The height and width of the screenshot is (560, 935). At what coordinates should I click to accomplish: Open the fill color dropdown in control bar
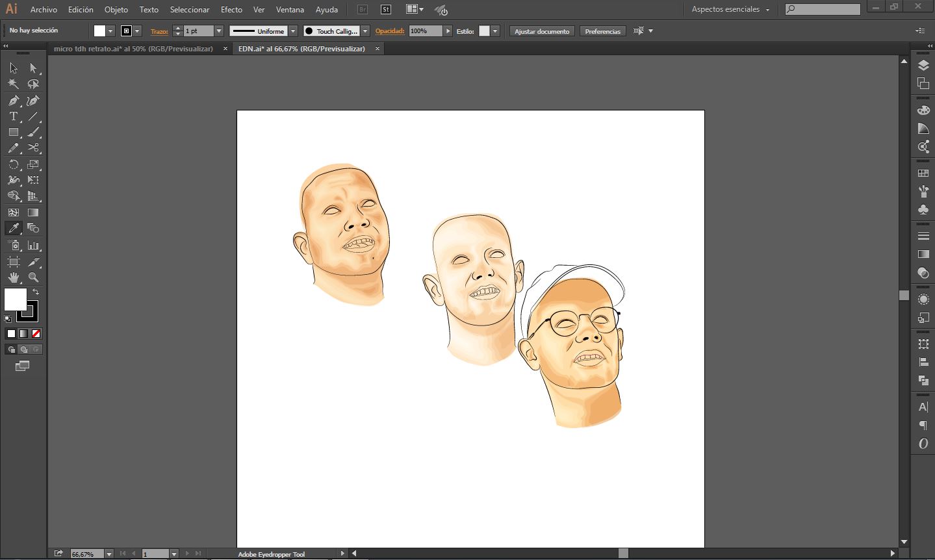(x=110, y=31)
